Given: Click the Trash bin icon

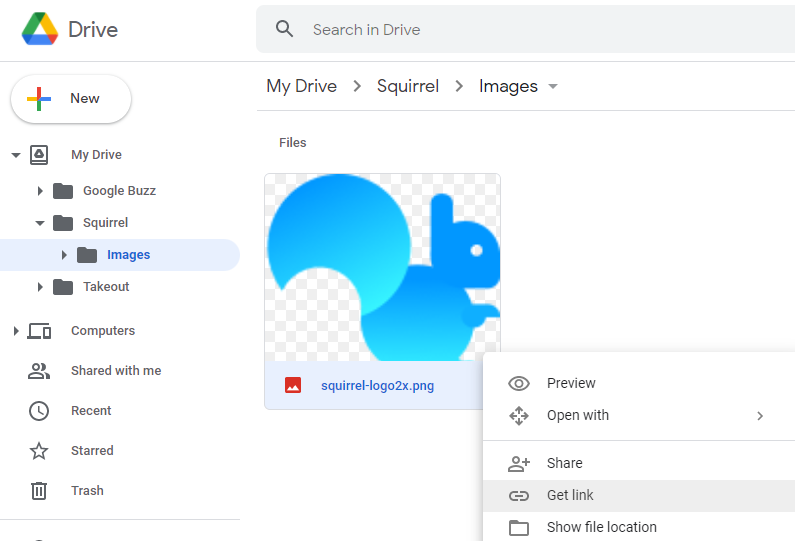Looking at the screenshot, I should (39, 491).
